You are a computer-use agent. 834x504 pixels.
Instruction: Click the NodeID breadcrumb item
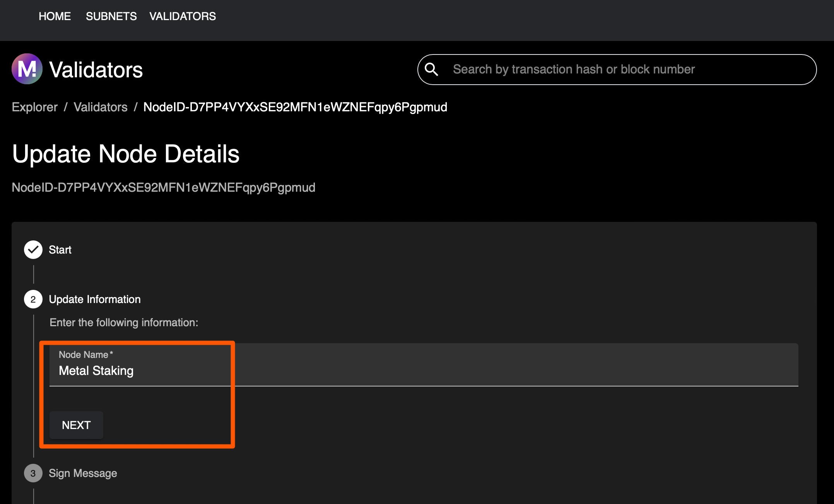pyautogui.click(x=295, y=107)
